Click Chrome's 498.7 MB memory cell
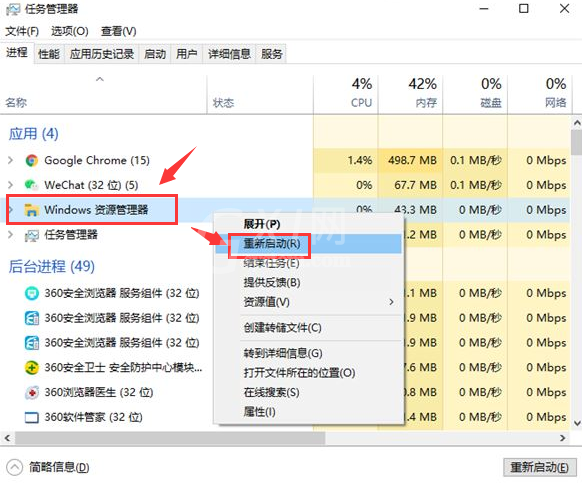This screenshot has height=483, width=582. (x=411, y=160)
